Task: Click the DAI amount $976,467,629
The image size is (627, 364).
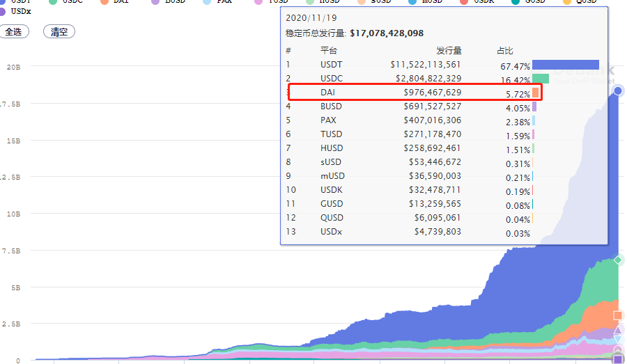Action: point(432,93)
